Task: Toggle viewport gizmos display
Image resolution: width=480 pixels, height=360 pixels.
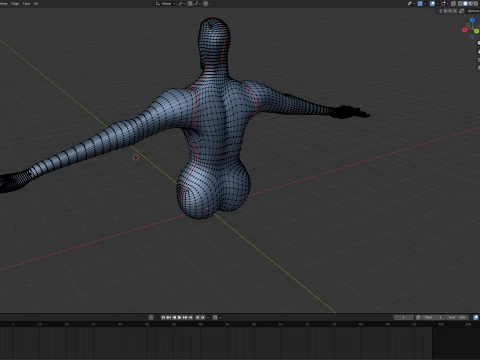Action: pyautogui.click(x=420, y=4)
